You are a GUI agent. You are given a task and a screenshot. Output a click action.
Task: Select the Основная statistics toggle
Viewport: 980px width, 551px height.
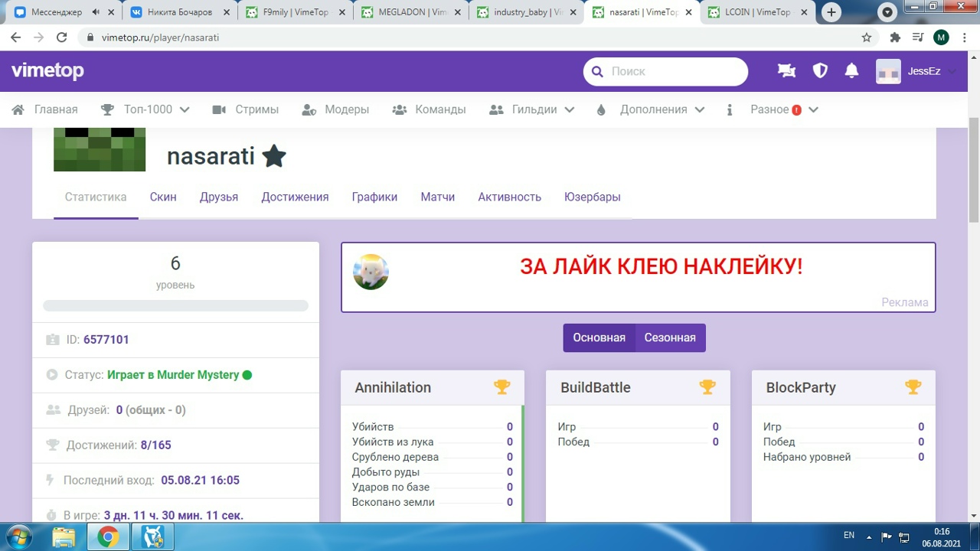599,337
